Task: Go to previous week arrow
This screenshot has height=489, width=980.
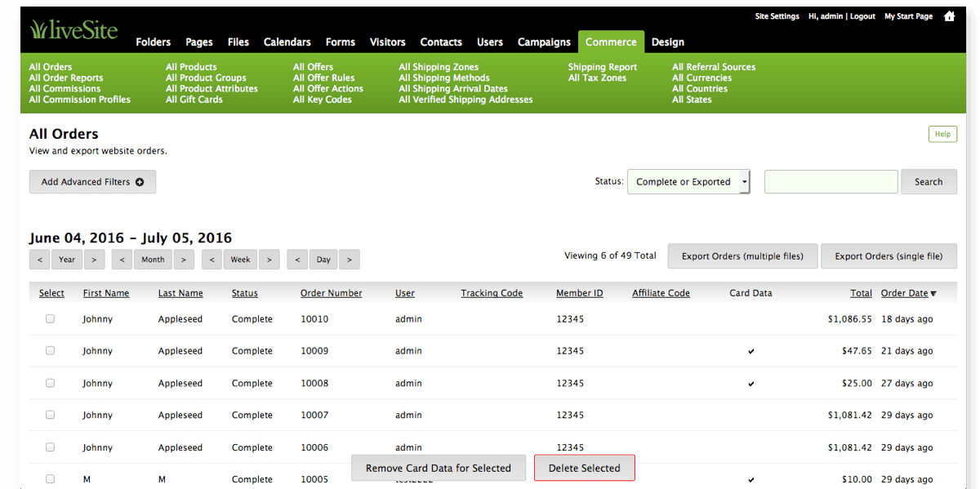Action: (x=212, y=260)
